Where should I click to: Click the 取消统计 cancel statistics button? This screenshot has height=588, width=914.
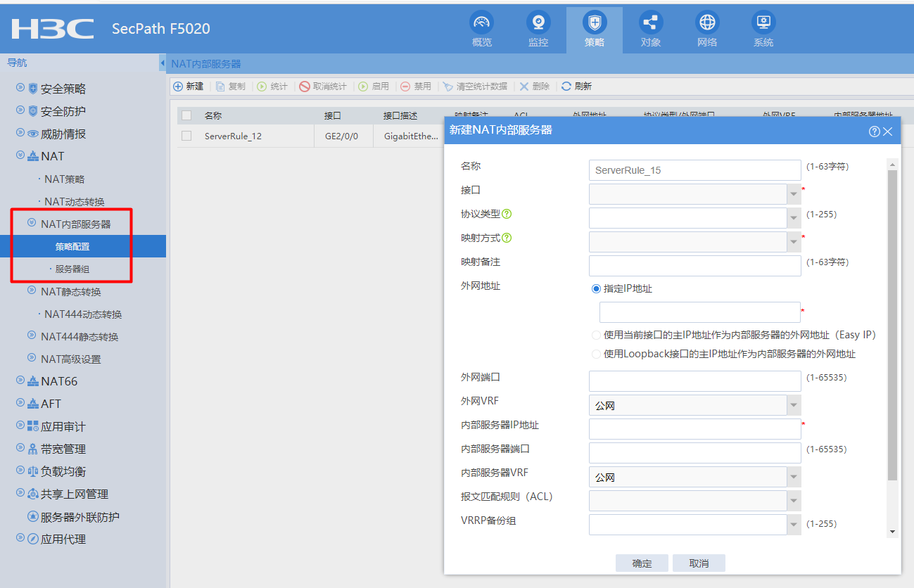(x=323, y=87)
